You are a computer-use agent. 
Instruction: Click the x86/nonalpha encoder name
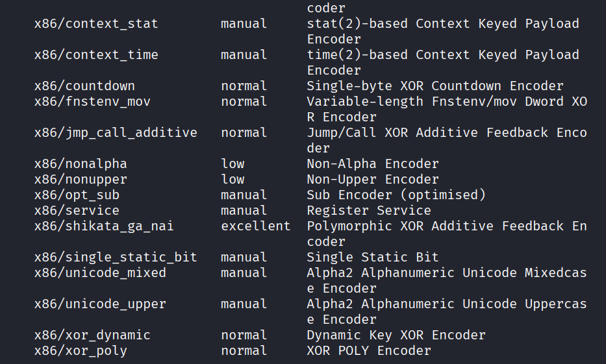[81, 164]
